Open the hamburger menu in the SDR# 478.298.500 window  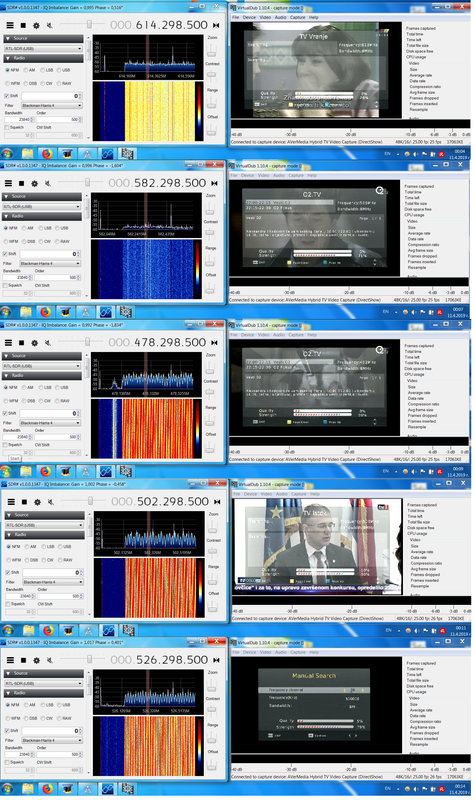click(8, 343)
